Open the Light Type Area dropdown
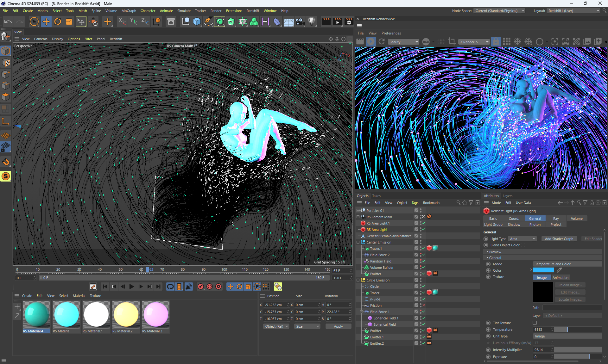Screen dimensions: 608x364 (522, 239)
